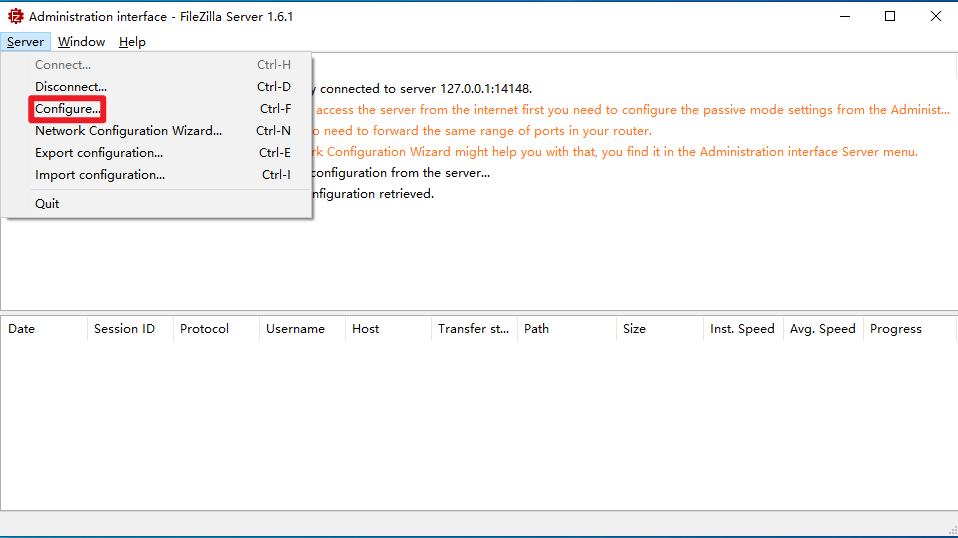The height and width of the screenshot is (538, 958).
Task: Open the Help menu
Action: 132,42
